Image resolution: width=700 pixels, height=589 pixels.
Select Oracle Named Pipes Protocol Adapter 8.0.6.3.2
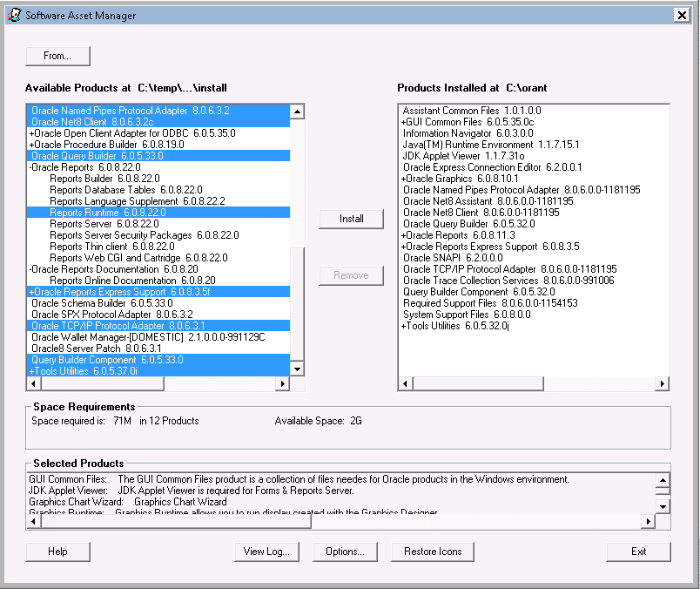pyautogui.click(x=158, y=111)
